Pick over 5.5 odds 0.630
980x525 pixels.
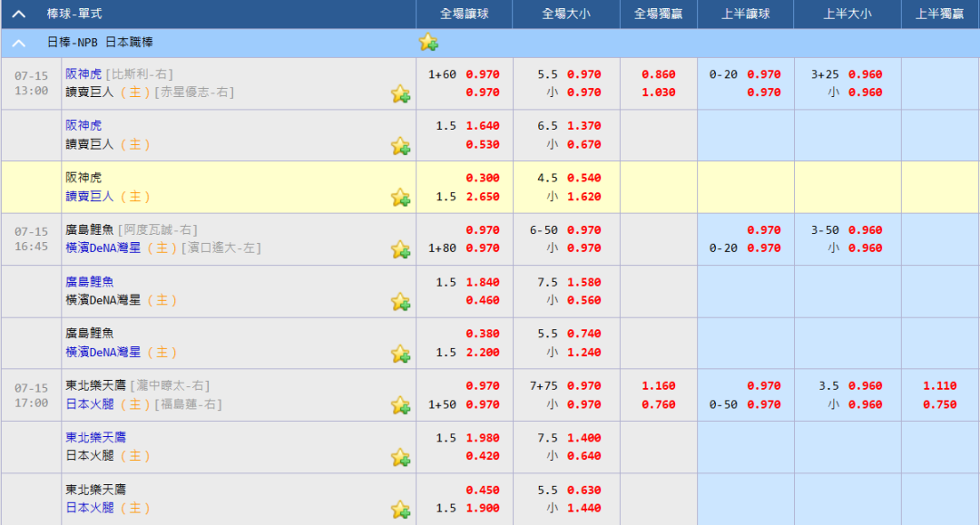coord(584,490)
